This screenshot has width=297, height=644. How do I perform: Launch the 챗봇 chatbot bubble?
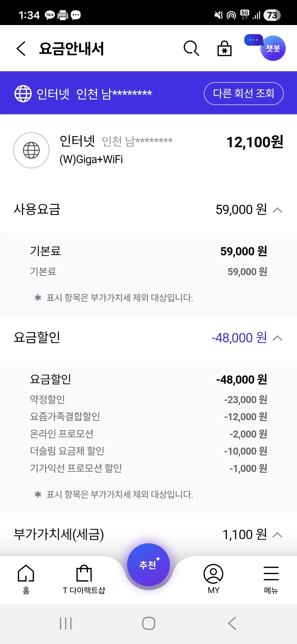point(273,48)
